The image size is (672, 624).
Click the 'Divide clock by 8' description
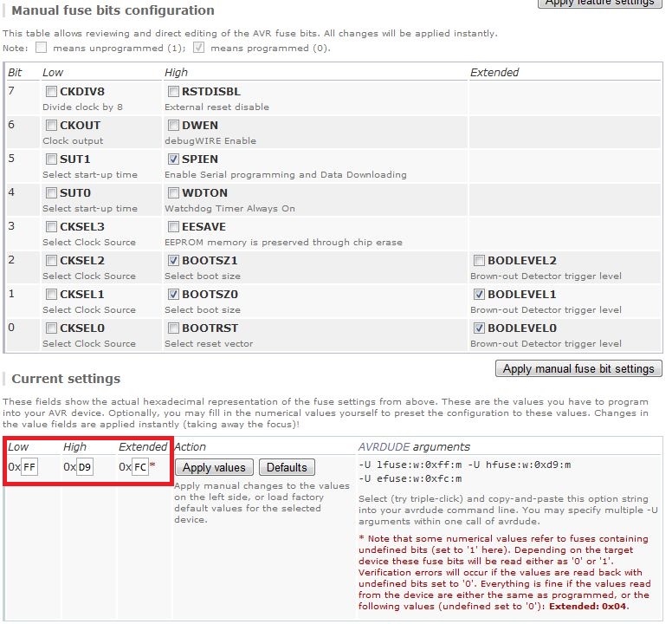[x=82, y=107]
